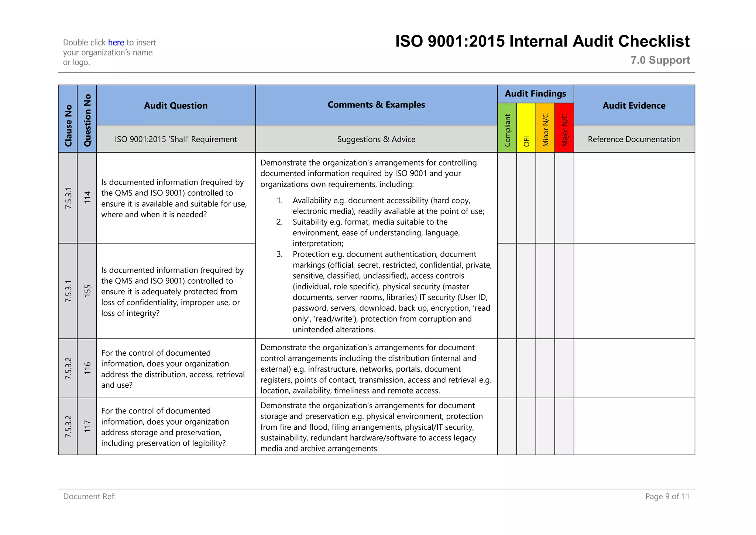756x535 pixels.
Task: Mark question 155 as Minor N/C
Action: coord(545,291)
